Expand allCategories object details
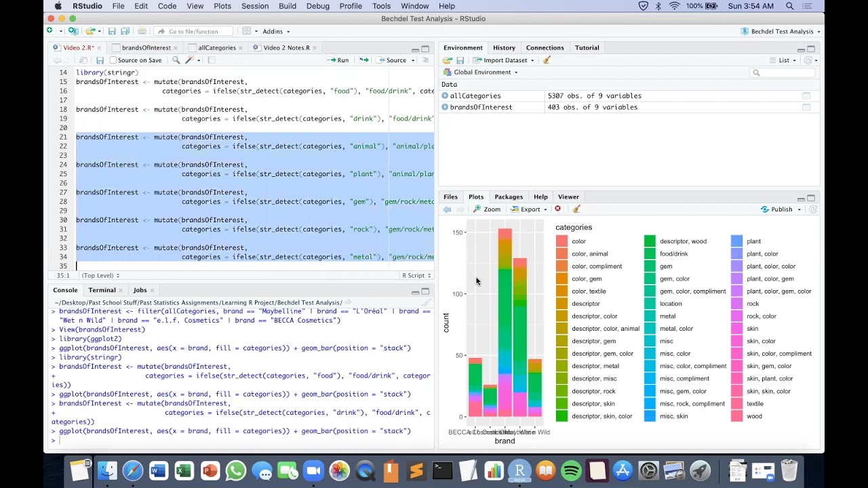 tap(445, 96)
